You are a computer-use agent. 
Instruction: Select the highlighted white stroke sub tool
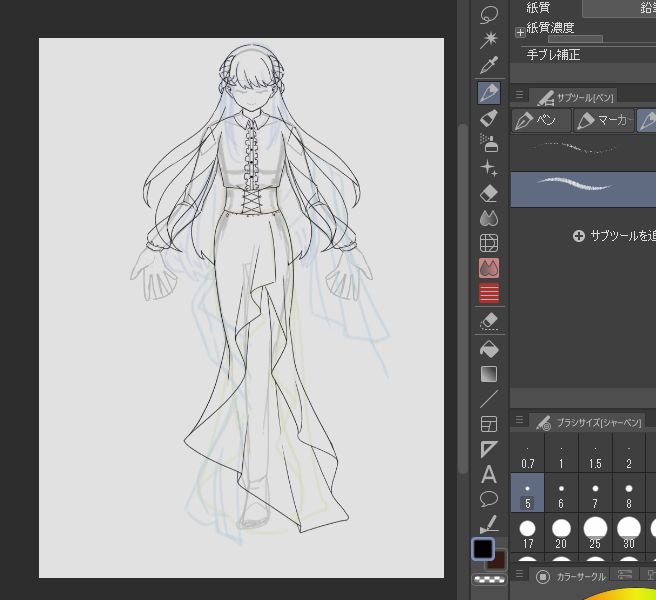point(583,189)
